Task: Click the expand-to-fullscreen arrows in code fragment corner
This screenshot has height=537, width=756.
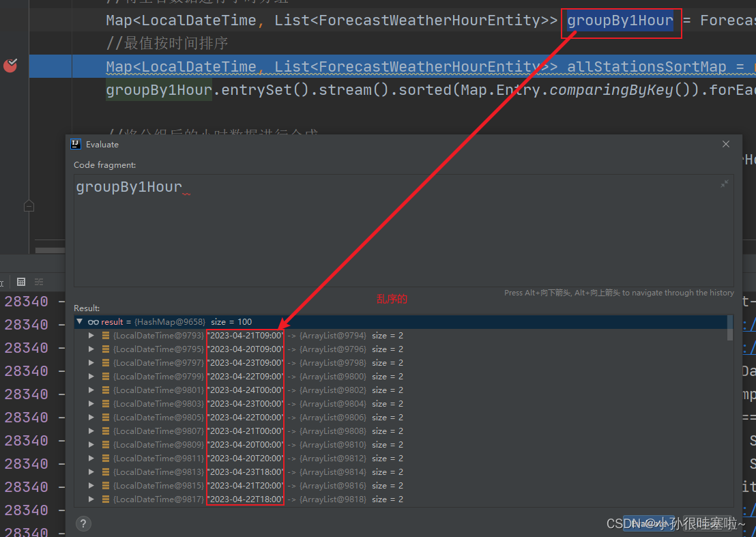Action: point(724,183)
